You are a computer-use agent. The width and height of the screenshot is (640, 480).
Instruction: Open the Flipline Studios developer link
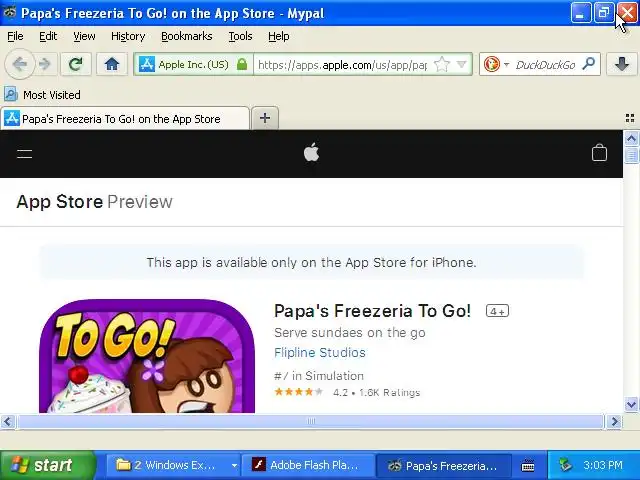[320, 353]
